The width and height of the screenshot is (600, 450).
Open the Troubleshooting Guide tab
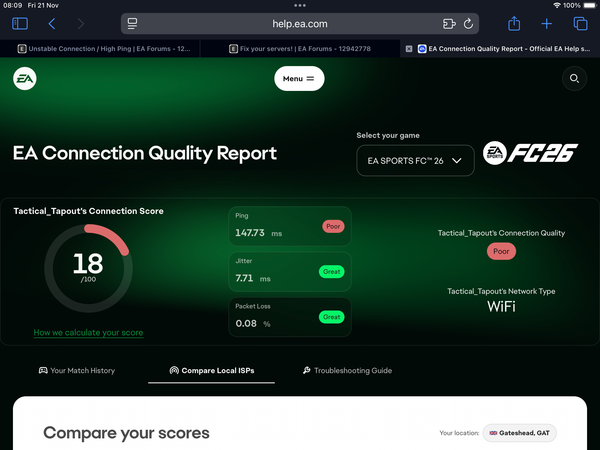346,370
